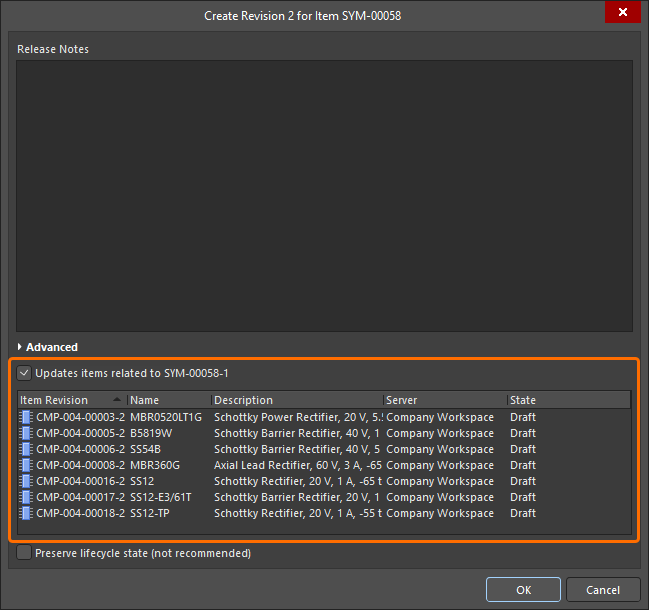Click Company Workspace cell in MBR360G row
Image resolution: width=649 pixels, height=610 pixels.
coord(440,465)
